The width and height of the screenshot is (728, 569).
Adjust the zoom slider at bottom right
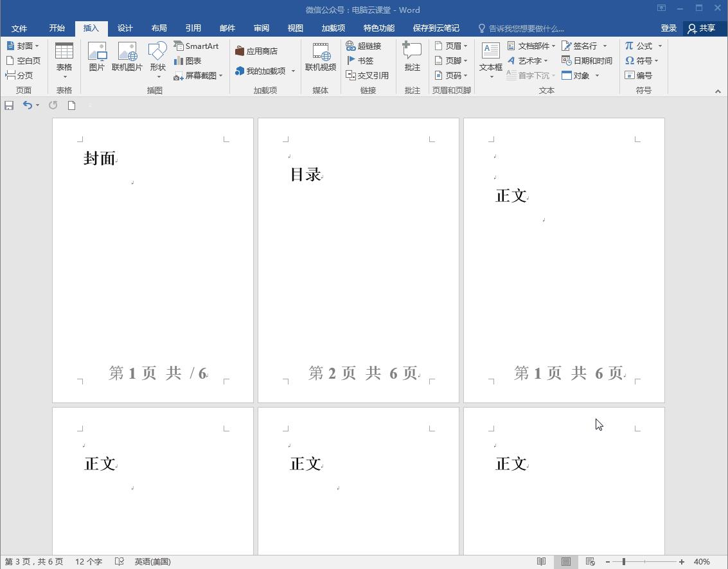coord(625,561)
